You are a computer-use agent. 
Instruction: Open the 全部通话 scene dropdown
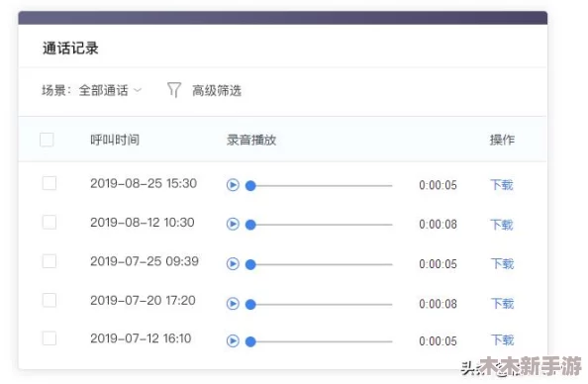[110, 90]
